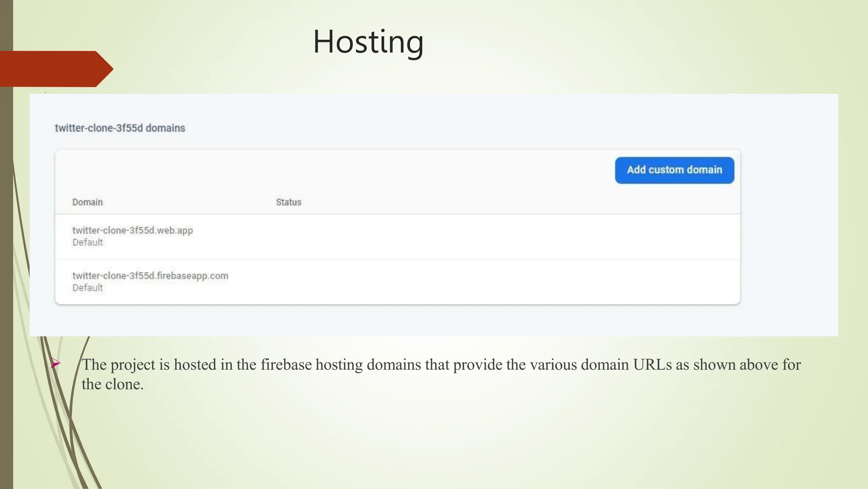Click the Status column header

(289, 202)
